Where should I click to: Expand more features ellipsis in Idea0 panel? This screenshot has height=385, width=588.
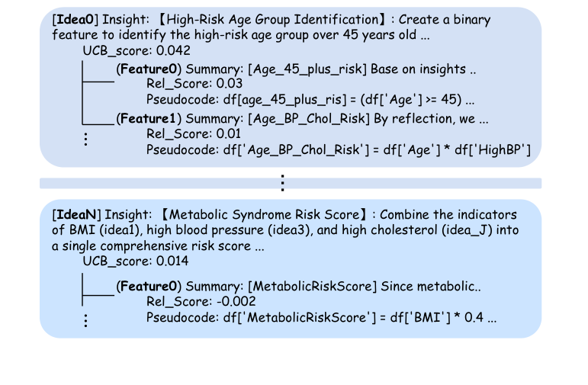[x=86, y=140]
